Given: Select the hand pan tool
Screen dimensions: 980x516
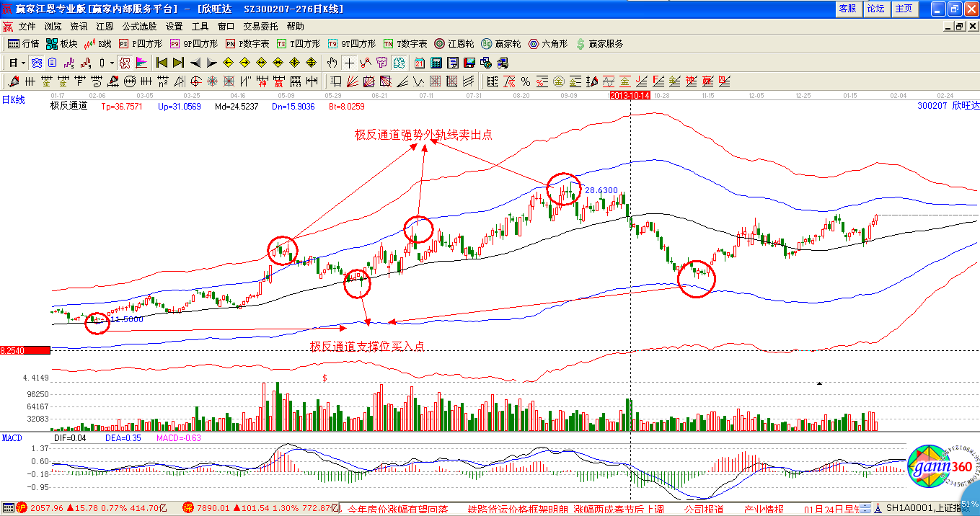Looking at the screenshot, I should coord(332,63).
